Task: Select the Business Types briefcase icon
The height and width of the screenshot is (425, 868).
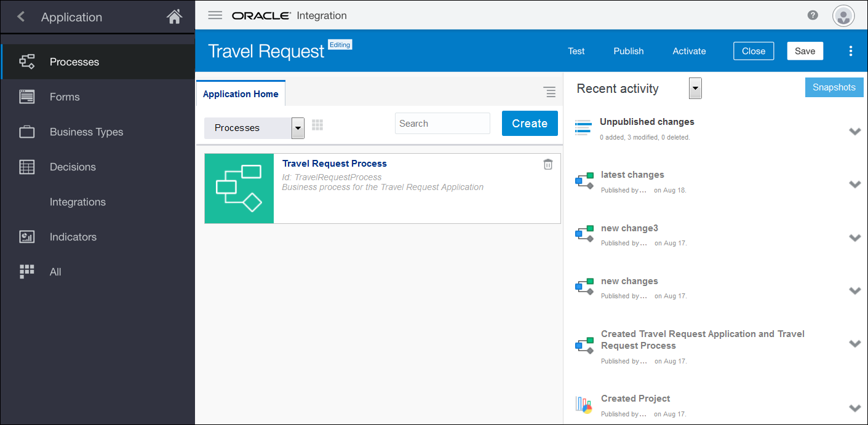Action: 27,132
